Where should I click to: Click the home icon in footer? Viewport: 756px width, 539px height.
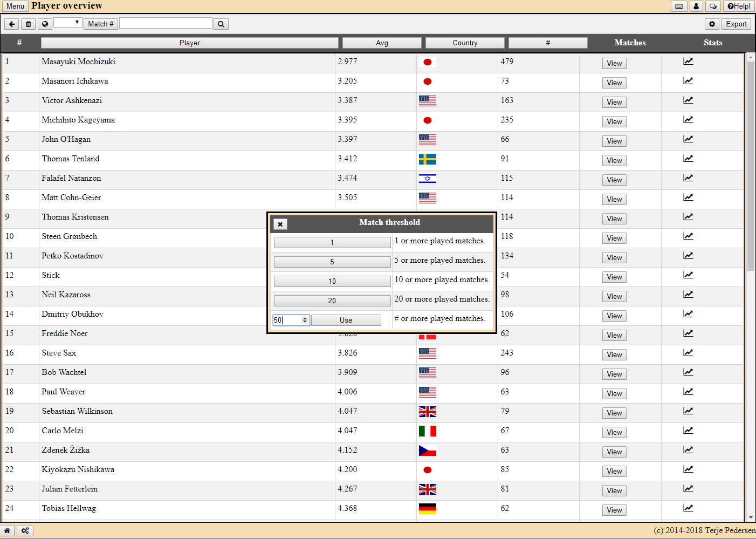click(x=8, y=530)
